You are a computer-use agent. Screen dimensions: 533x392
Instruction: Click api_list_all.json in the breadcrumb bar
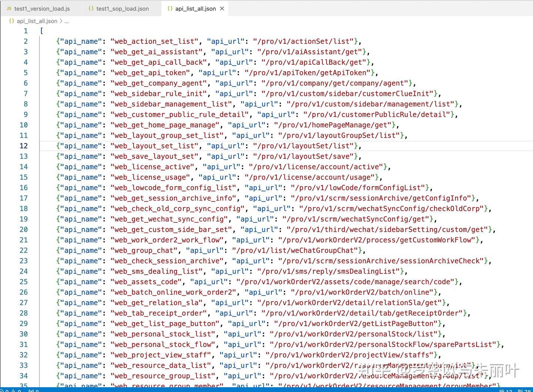[37, 21]
